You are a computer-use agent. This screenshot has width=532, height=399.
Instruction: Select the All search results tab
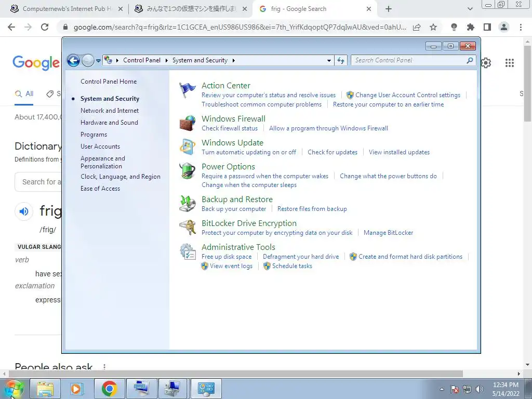click(x=24, y=94)
